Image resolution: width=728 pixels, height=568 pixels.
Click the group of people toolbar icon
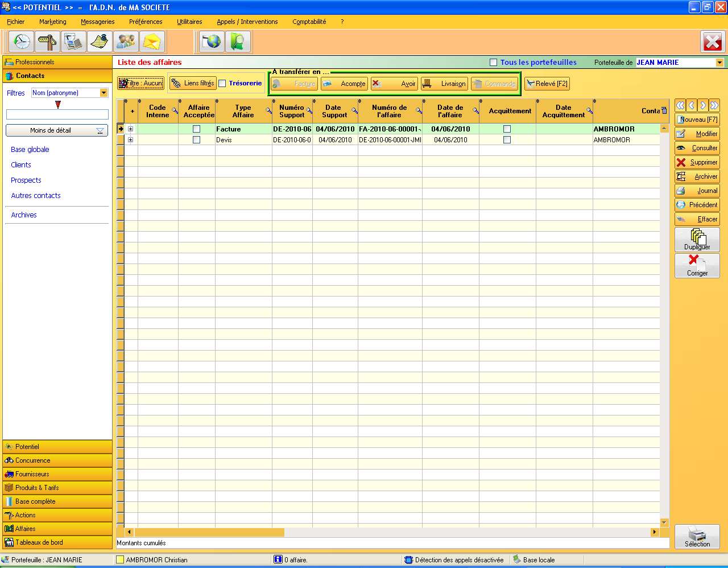[126, 42]
